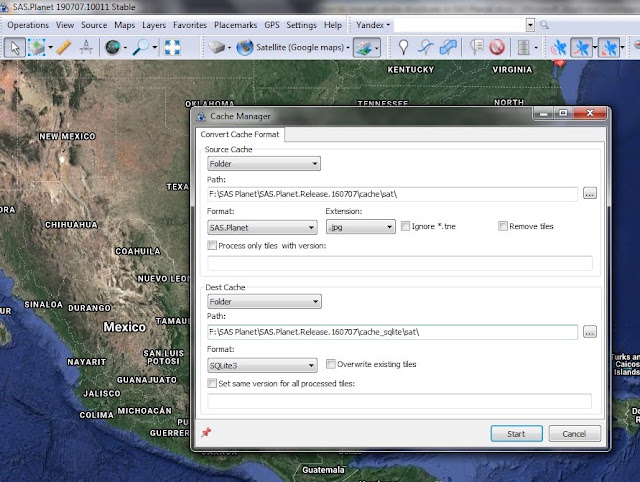Viewport: 640px width, 482px height.
Task: Open the Placemarks menu
Action: [236, 25]
